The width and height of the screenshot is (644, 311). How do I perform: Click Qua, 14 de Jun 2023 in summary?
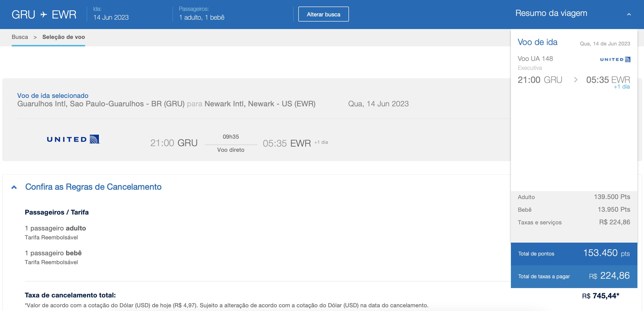tap(605, 44)
